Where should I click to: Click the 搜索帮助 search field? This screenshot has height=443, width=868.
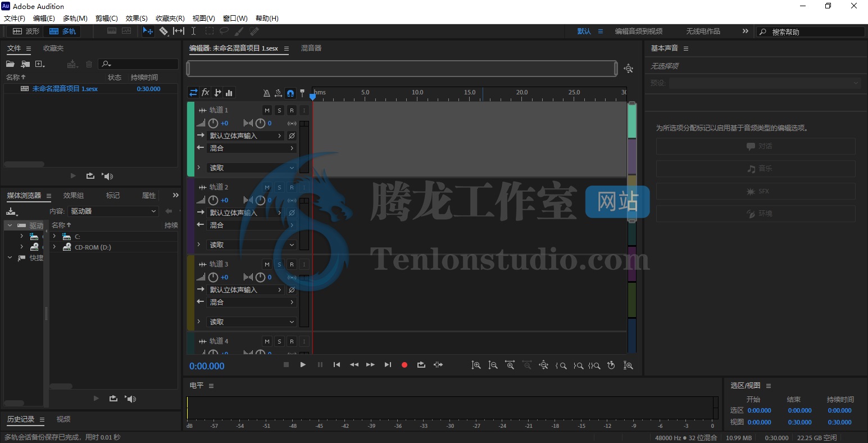click(810, 32)
